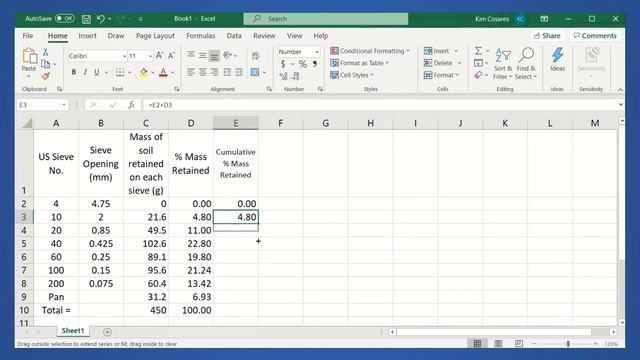Open Find & Select magnifier
640x360 pixels.
click(526, 64)
